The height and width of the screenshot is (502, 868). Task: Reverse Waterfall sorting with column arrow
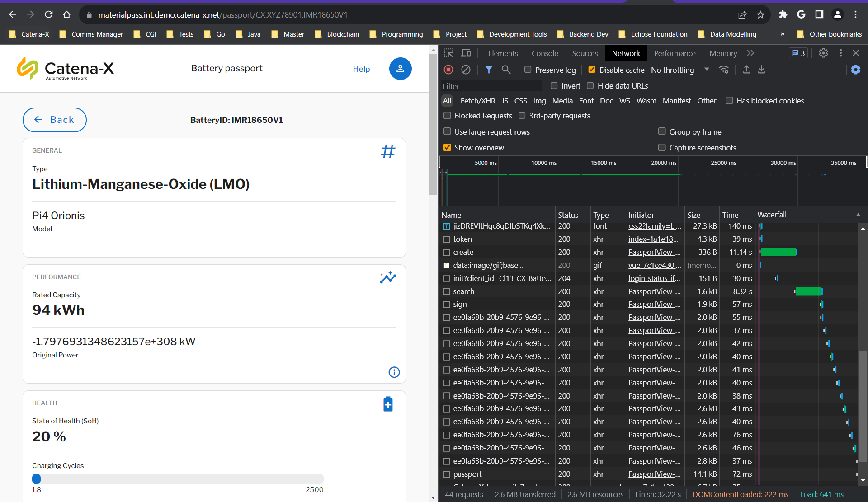pos(858,215)
